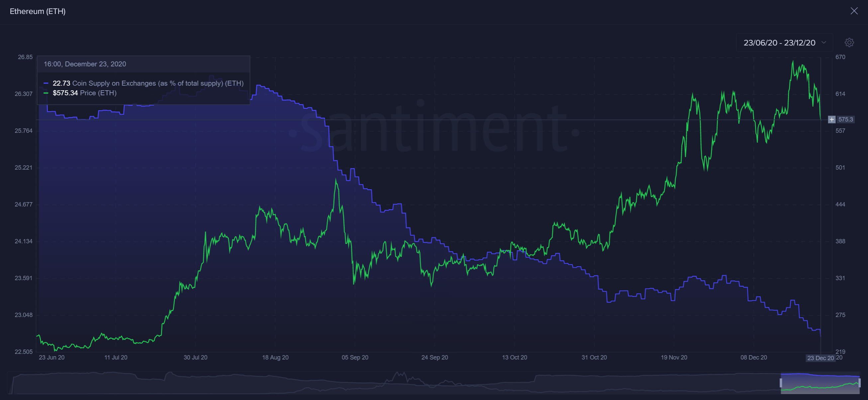
Task: Select the 30 Jul 20 axis date
Action: click(x=195, y=358)
